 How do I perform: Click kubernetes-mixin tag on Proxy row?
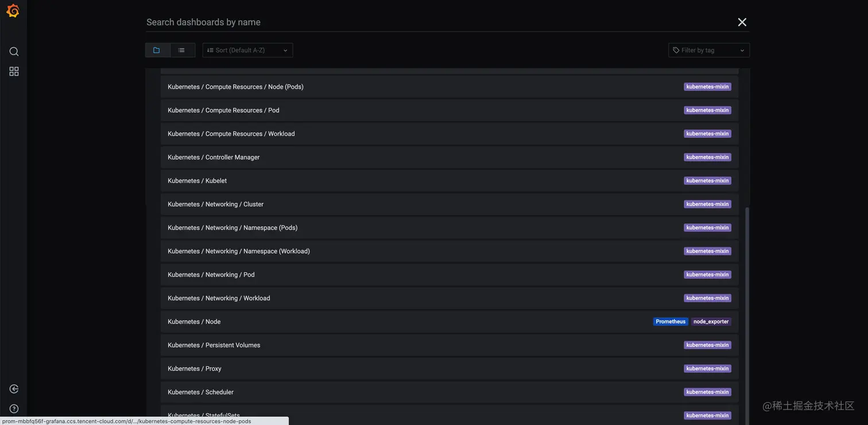707,369
